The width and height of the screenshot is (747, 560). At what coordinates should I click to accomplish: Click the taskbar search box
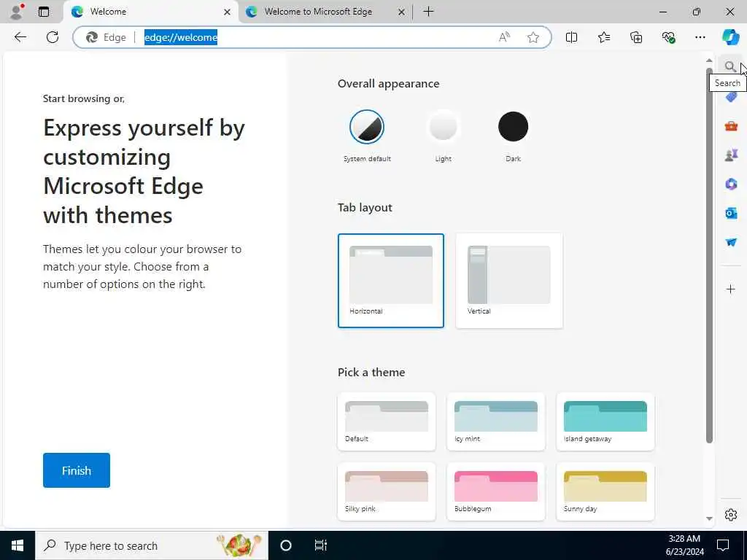click(152, 545)
